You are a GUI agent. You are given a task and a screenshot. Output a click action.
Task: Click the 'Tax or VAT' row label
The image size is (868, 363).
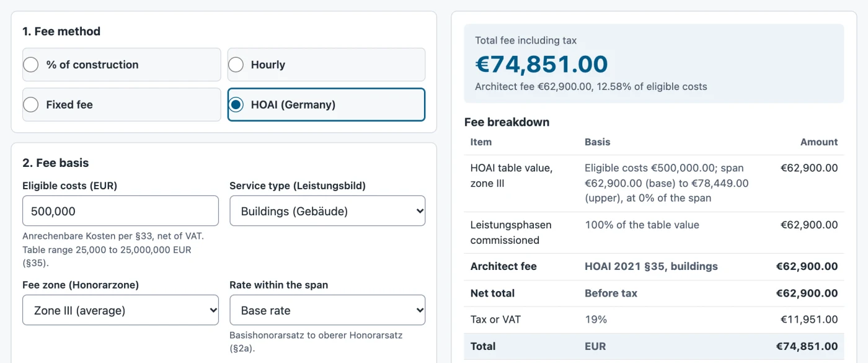[x=495, y=320]
